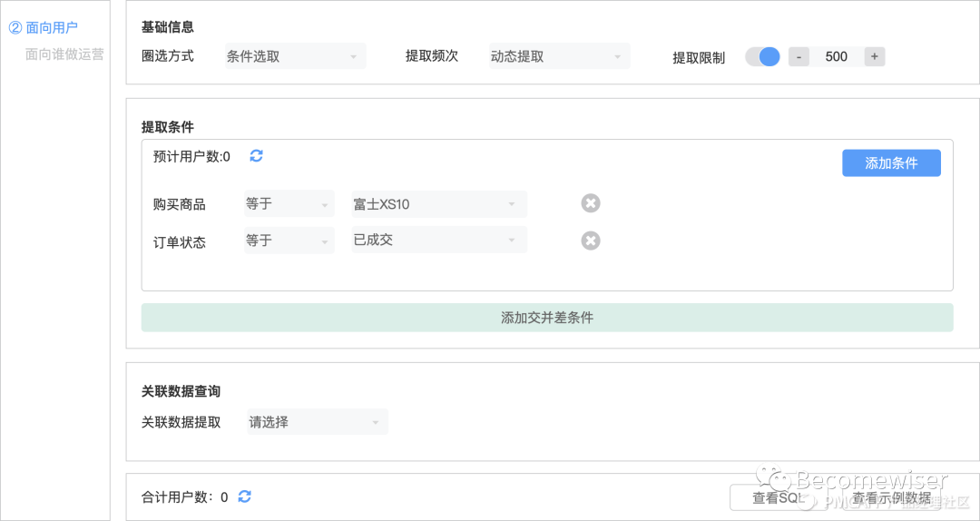Select the 面向用户 step in sidebar
Image resolution: width=980 pixels, height=521 pixels.
click(x=44, y=27)
